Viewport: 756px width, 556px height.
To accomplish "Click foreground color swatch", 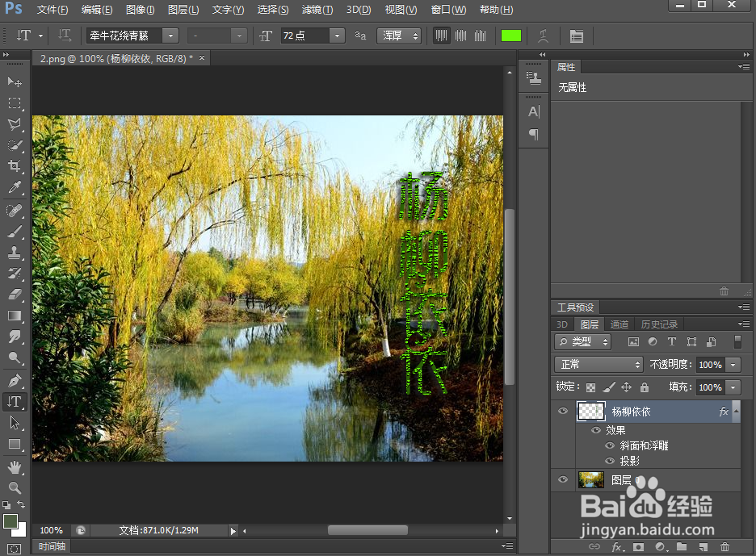I will tap(10, 521).
